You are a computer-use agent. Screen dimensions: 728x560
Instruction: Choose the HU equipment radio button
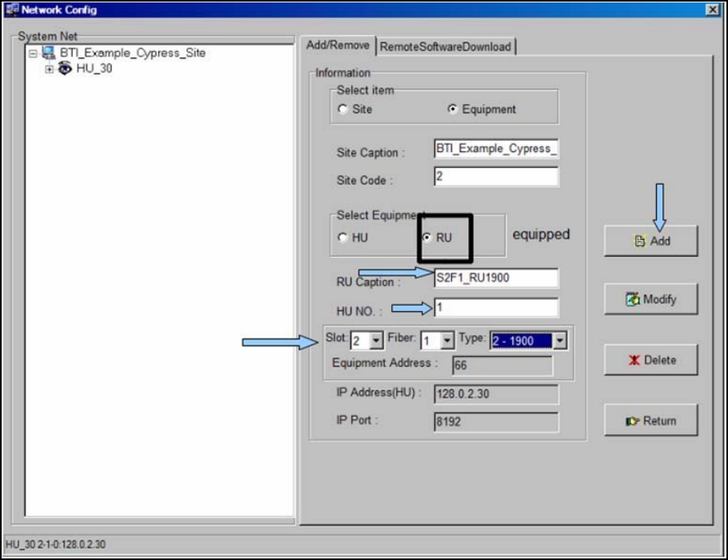(x=342, y=238)
